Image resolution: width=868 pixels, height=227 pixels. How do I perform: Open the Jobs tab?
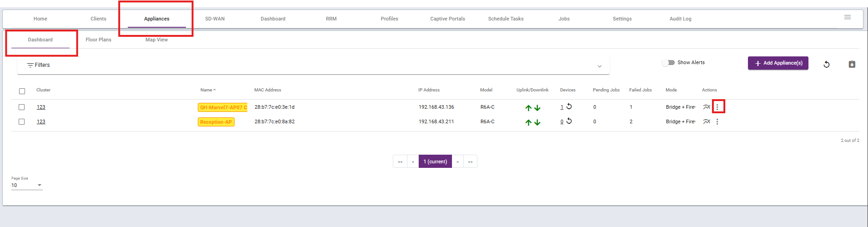pyautogui.click(x=564, y=19)
